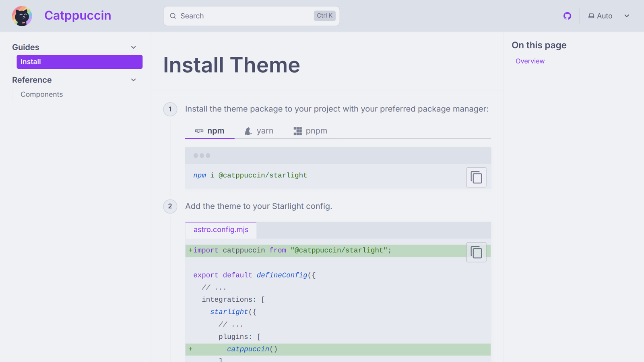
Task: Focus the Search input field
Action: tap(251, 16)
